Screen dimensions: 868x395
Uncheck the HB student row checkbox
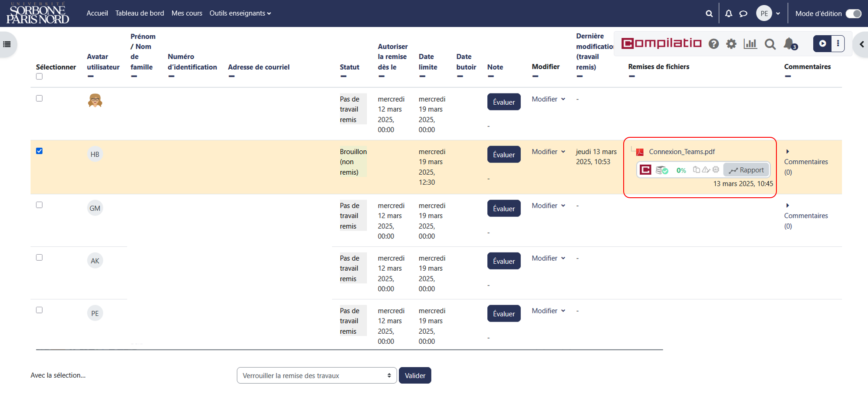tap(39, 151)
